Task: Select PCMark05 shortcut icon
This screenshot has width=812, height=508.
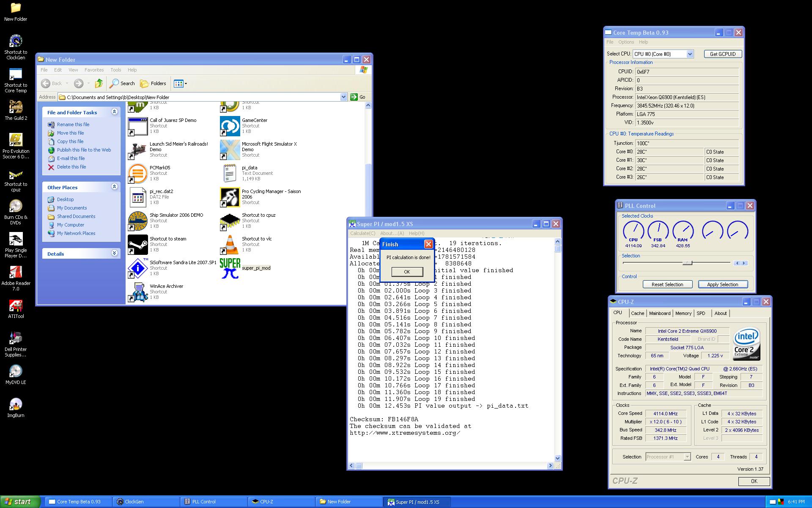Action: [137, 174]
